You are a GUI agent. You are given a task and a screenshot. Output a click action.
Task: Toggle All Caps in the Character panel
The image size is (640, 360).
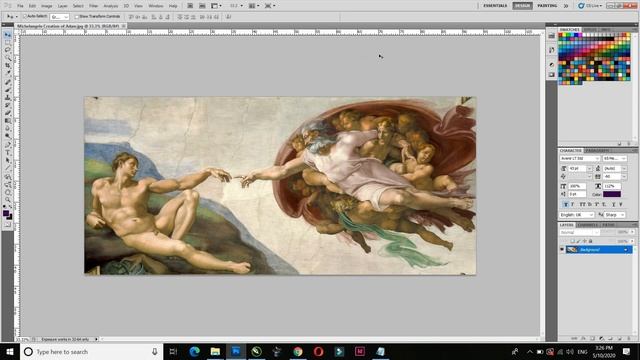(x=582, y=204)
